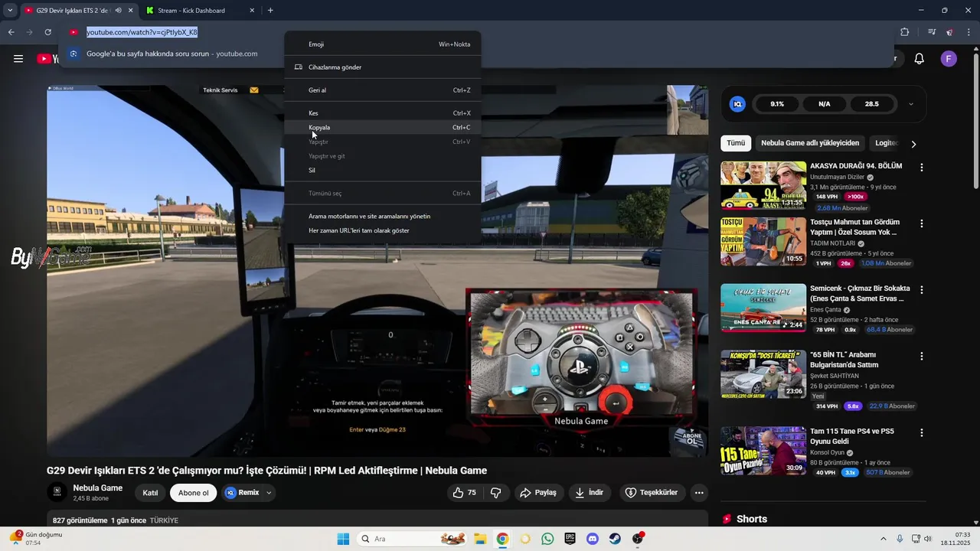Subscribe with the Abone ol button

194,493
